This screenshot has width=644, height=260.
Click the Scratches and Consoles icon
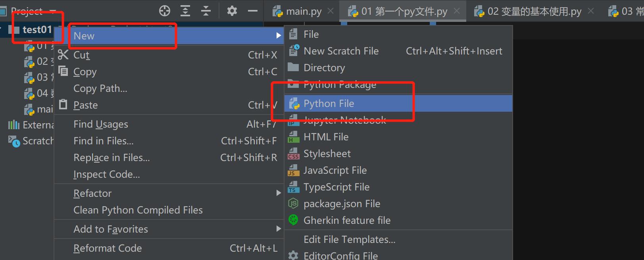[14, 141]
